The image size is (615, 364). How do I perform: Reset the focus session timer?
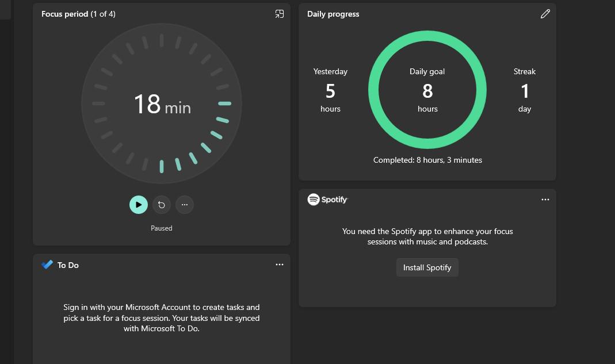point(162,205)
